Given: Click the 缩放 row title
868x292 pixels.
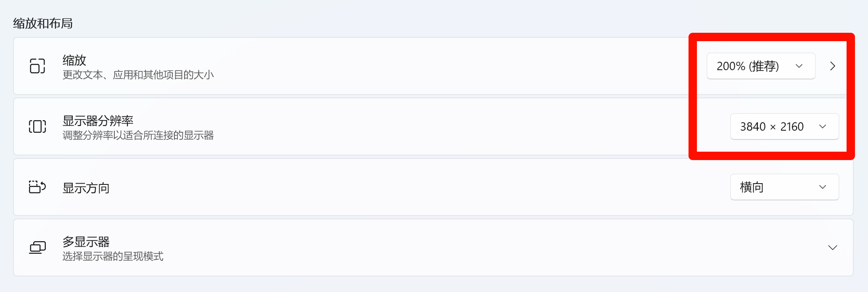Looking at the screenshot, I should [74, 60].
